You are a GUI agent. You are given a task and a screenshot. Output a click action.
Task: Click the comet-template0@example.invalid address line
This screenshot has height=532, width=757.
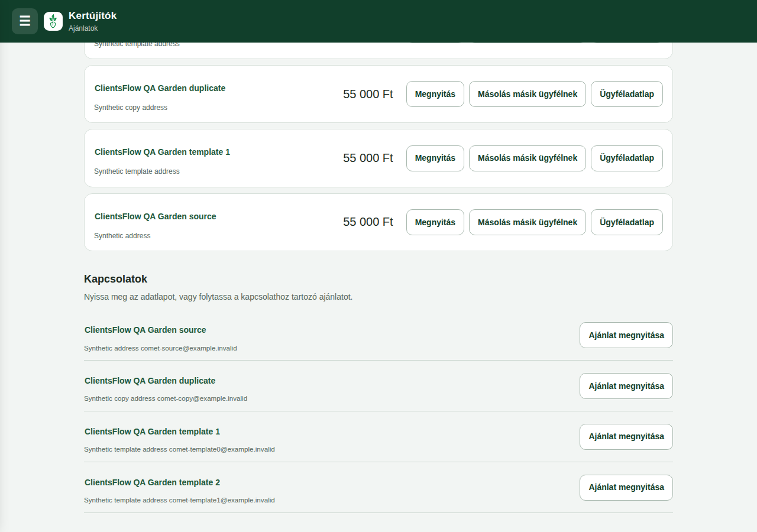[179, 449]
